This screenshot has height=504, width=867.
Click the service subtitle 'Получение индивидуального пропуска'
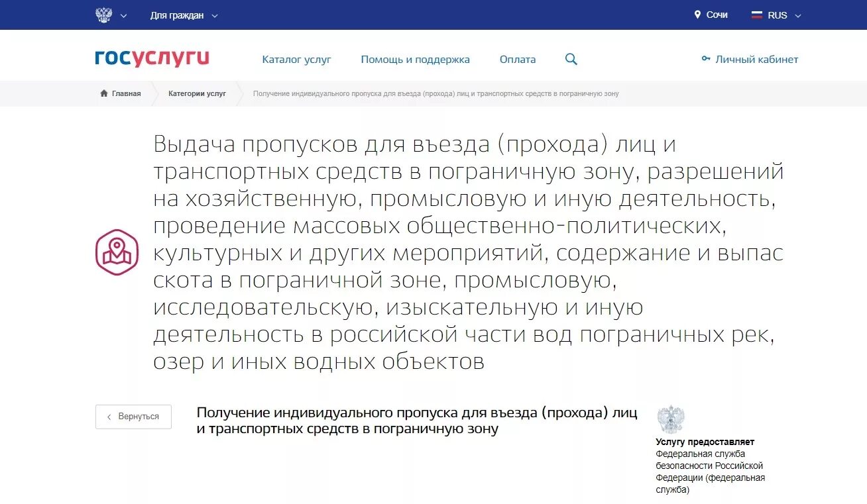(417, 421)
